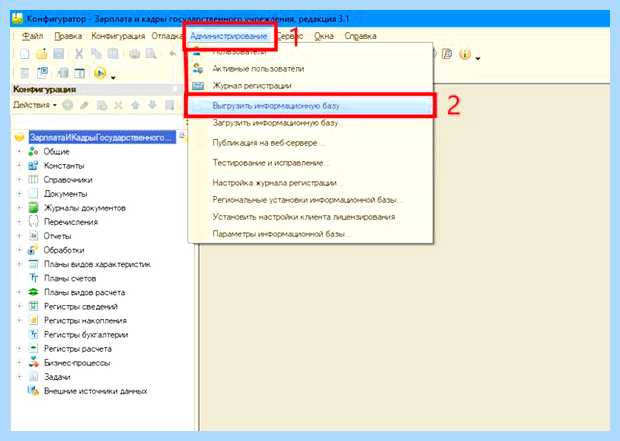Select Журнал регистрации menu entry
Image resolution: width=620 pixels, height=441 pixels.
coord(310,85)
